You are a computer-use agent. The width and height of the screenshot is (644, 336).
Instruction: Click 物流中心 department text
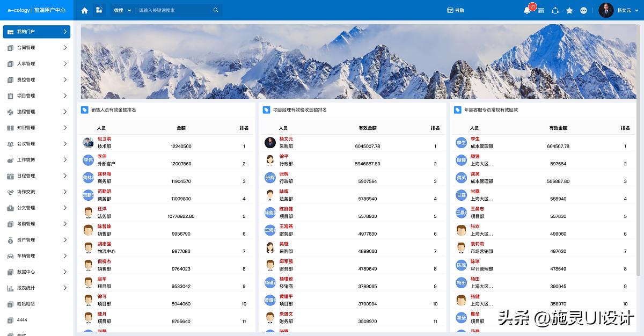106,251
